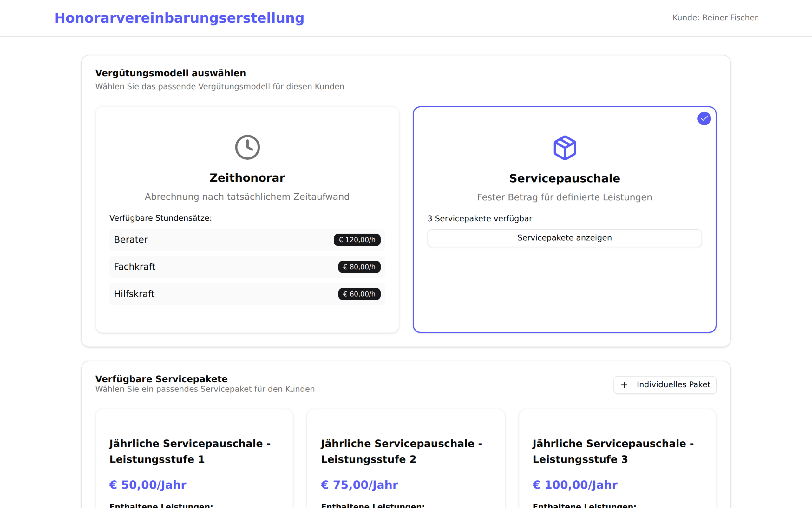Screen dimensions: 812x508
Task: Choose the Leistungsstufe 1 service package card
Action: tap(194, 458)
